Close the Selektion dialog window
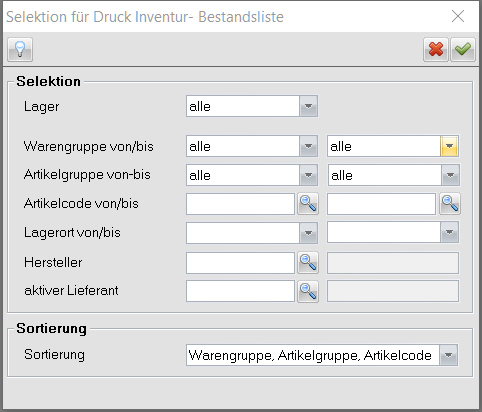The height and width of the screenshot is (412, 482). 458,16
